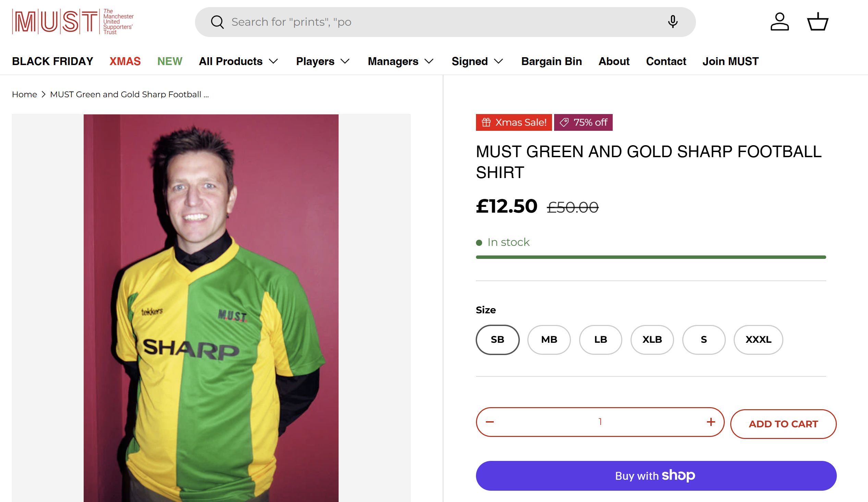Open the shopping basket icon
The width and height of the screenshot is (868, 502).
coord(817,22)
